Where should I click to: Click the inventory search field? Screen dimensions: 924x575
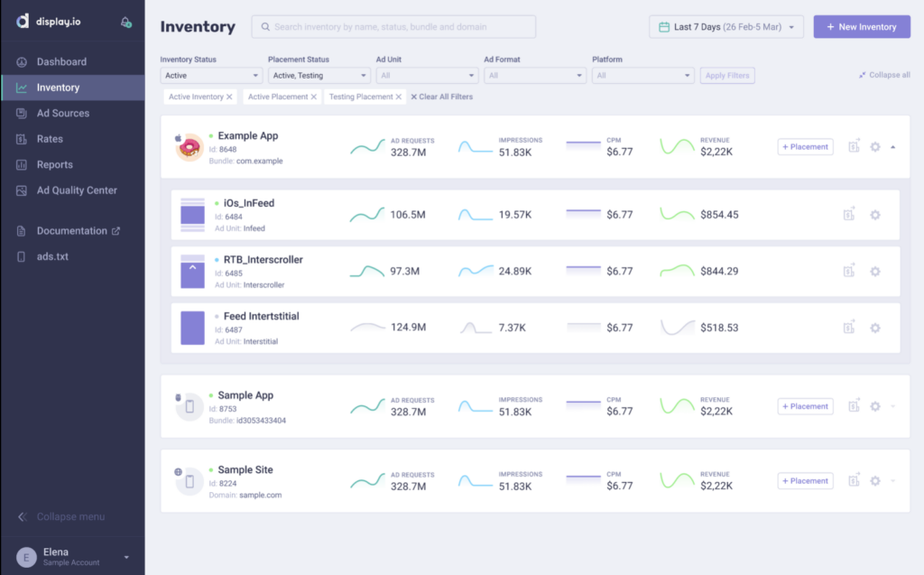coord(393,27)
